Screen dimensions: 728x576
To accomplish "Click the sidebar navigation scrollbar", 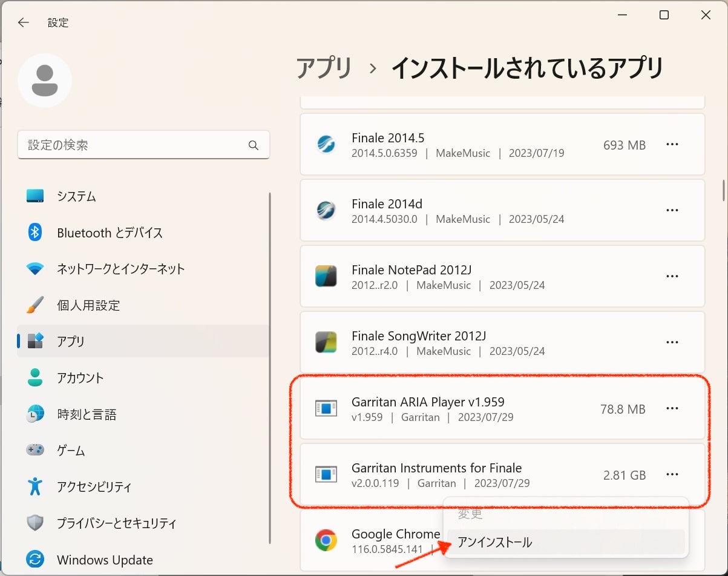I will pos(270,367).
